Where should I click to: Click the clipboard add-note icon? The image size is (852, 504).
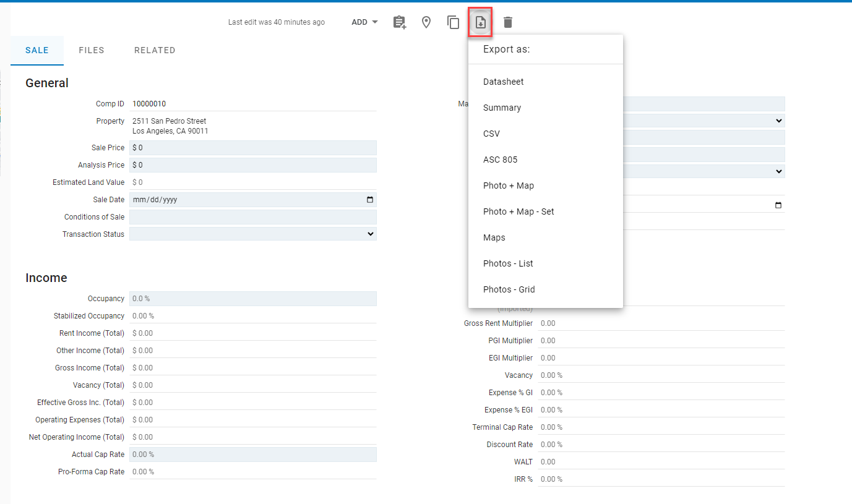click(x=400, y=22)
